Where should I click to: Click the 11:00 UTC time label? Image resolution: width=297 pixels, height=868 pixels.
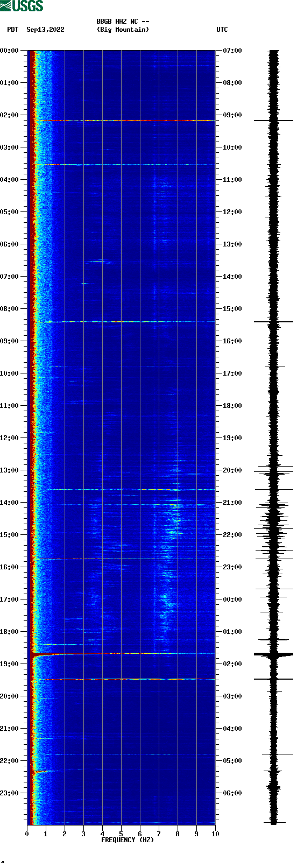[x=232, y=180]
